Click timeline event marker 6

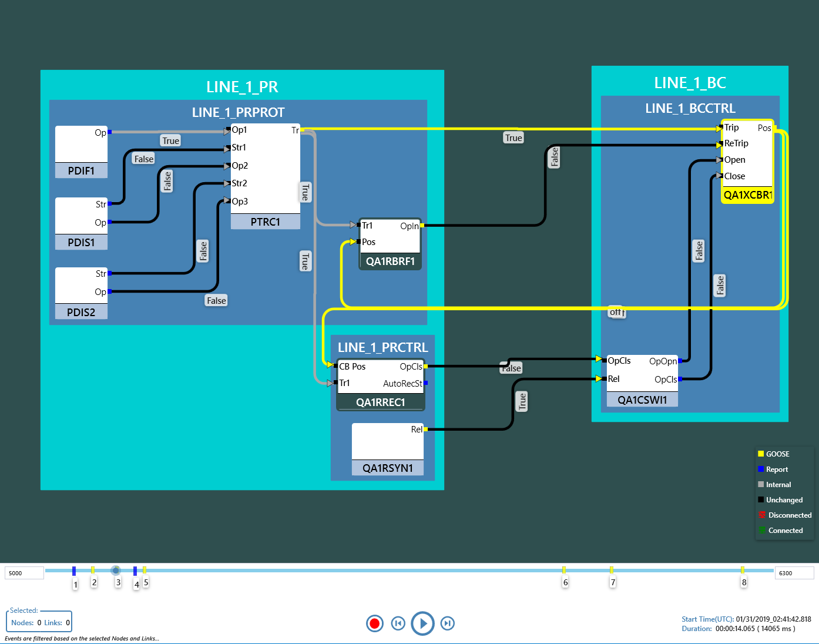(565, 571)
